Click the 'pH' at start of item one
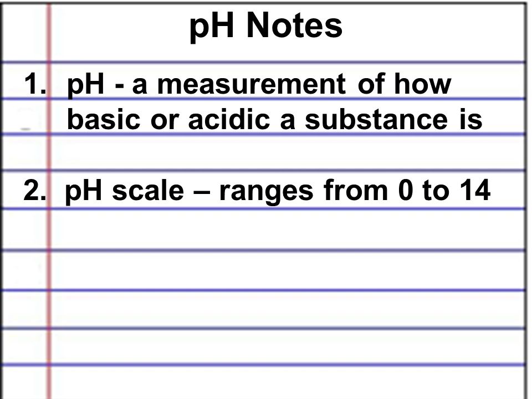The width and height of the screenshot is (532, 399). (x=85, y=85)
